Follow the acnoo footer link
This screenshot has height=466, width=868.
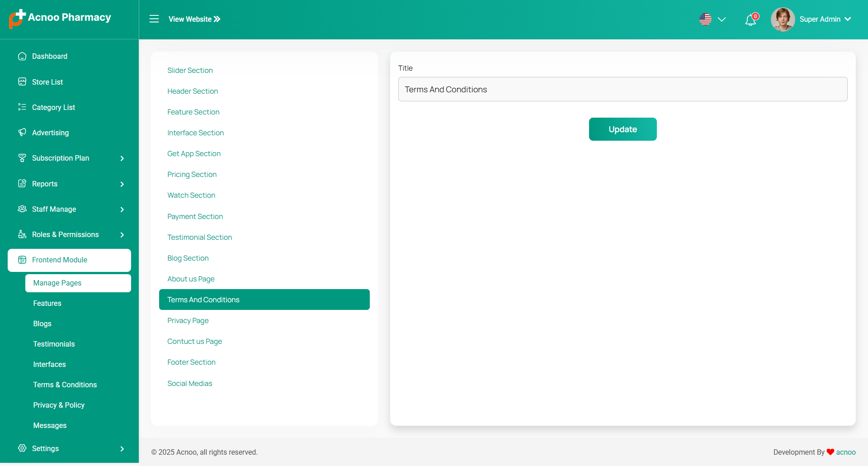coord(845,452)
